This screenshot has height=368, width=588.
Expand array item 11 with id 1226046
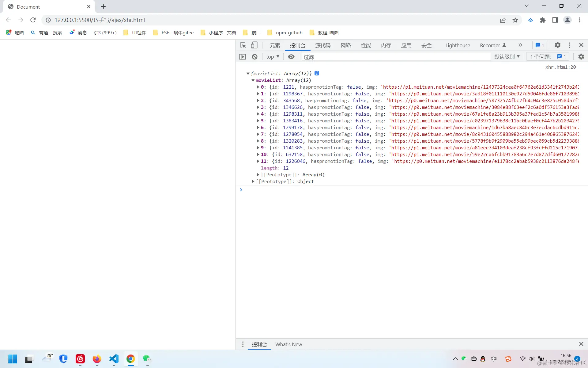click(258, 161)
